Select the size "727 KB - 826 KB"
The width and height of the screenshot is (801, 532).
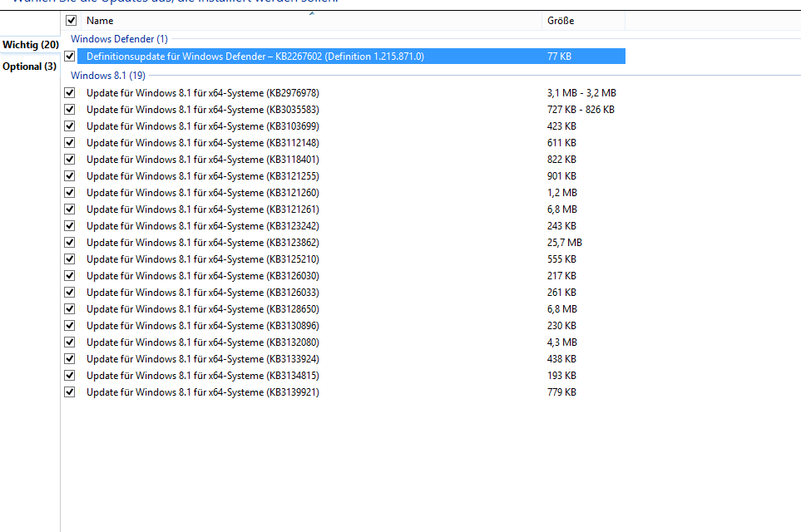(581, 109)
